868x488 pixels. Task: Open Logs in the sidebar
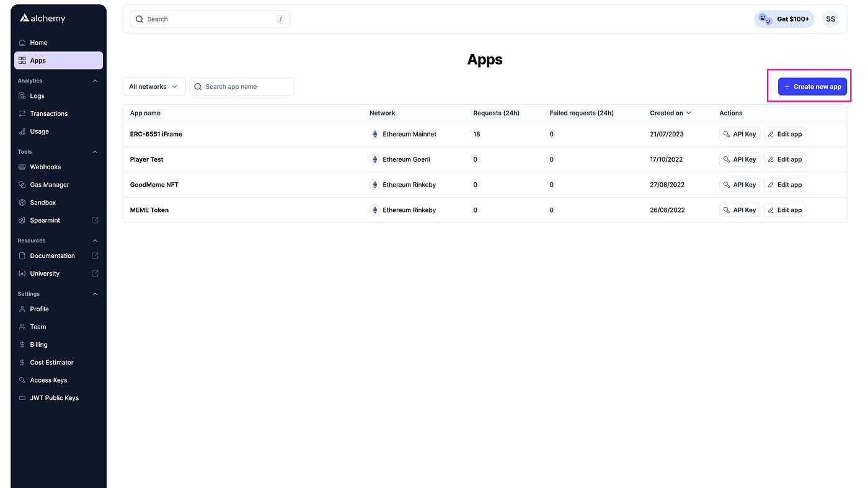58,96
